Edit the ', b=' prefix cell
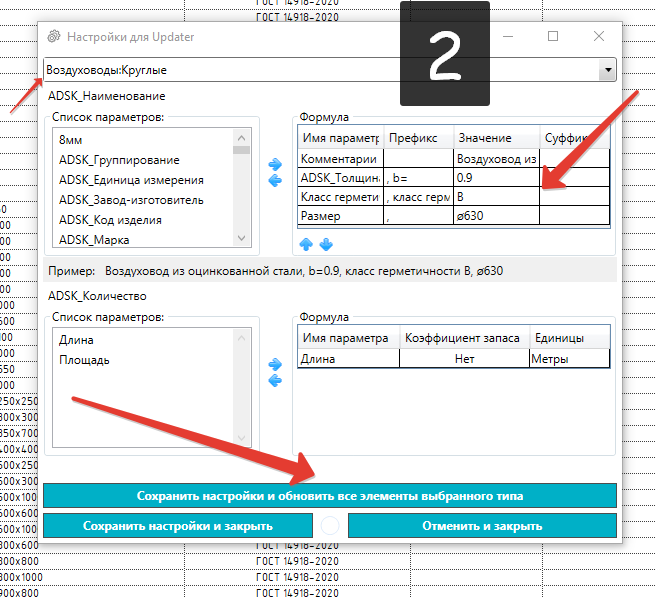 pos(418,178)
